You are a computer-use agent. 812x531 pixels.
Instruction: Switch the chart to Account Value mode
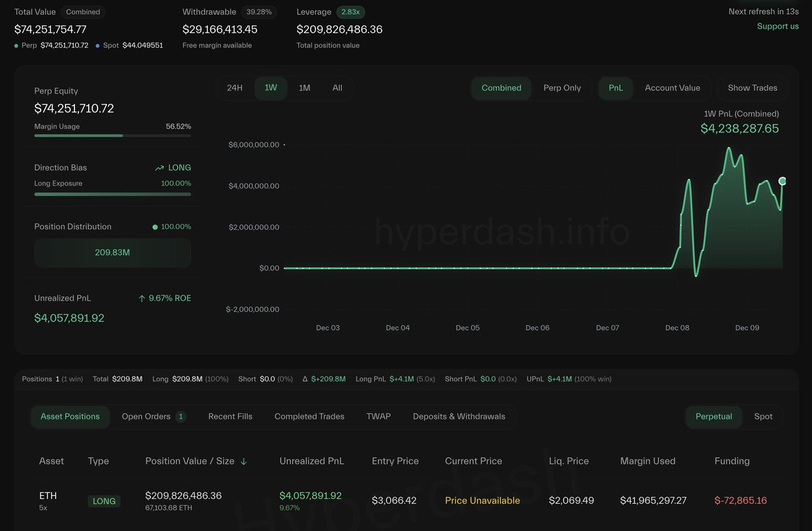click(672, 88)
